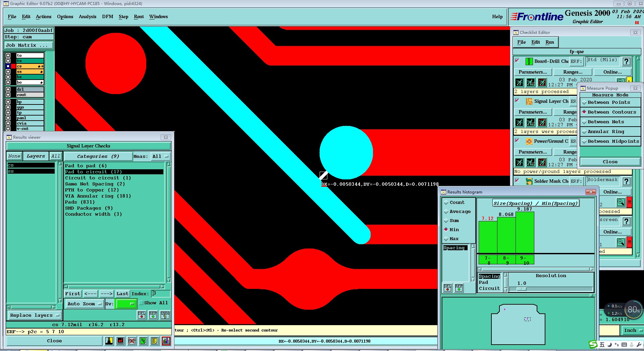Screen dimensions: 644x351
Task: Toggle the Signal Layer Checks checkbox
Action: 517,100
